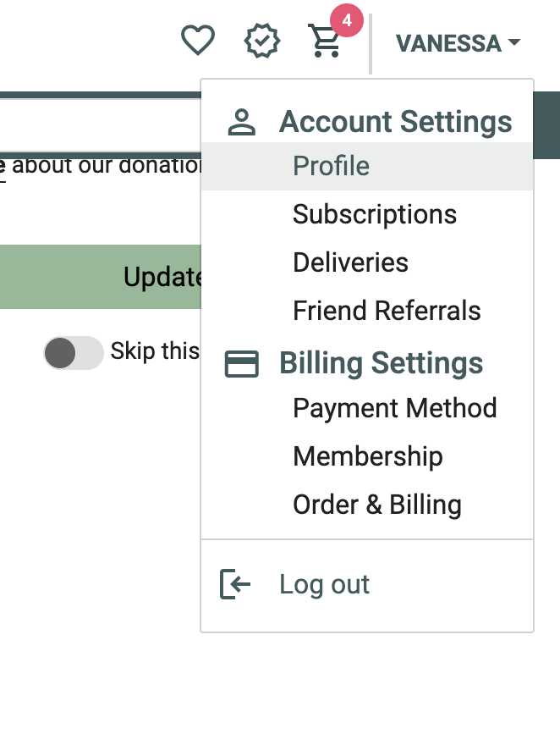Open the favorites heart icon
This screenshot has height=745, width=560.
(x=198, y=41)
